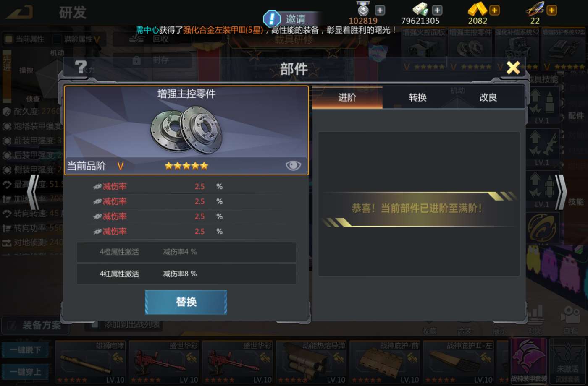Add more gold bars with plus icon
This screenshot has width=588, height=386.
click(x=495, y=10)
